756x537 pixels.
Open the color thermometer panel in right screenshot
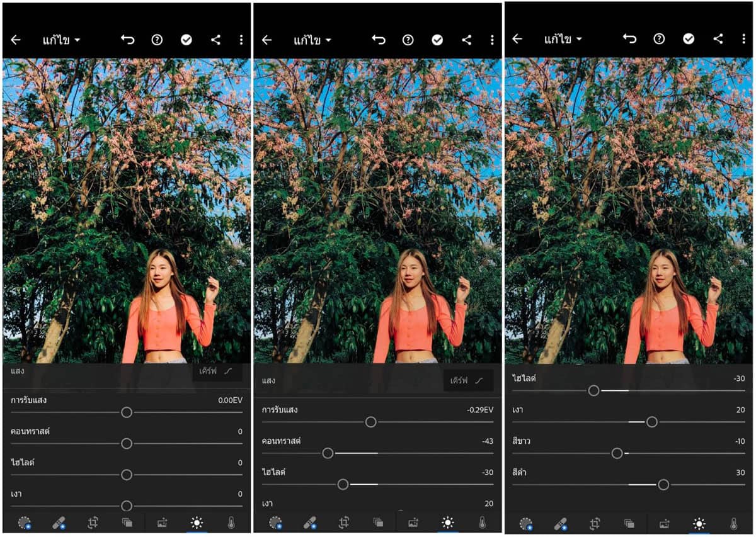733,523
